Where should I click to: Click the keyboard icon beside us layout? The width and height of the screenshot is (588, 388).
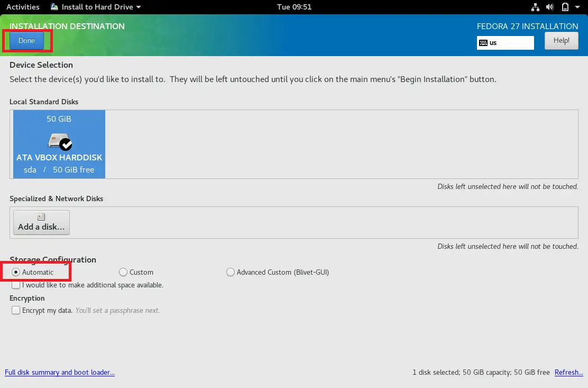[x=483, y=43]
